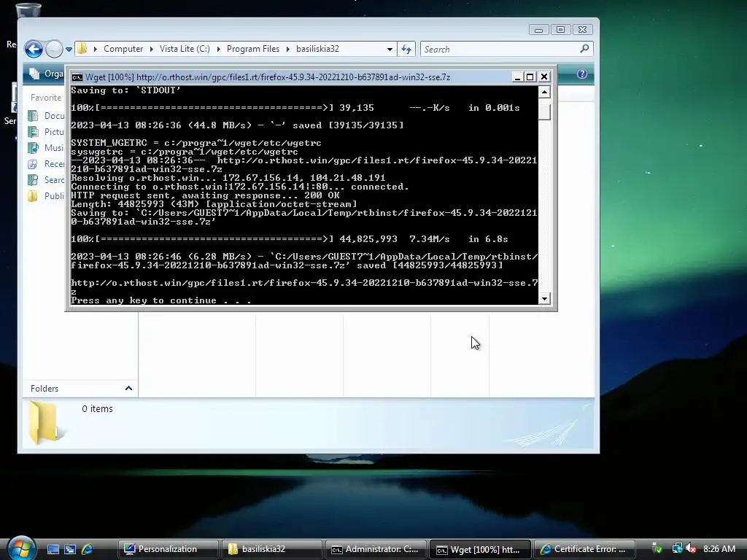Click the green shield tray icon
Image resolution: width=747 pixels, height=560 pixels.
coord(657,548)
